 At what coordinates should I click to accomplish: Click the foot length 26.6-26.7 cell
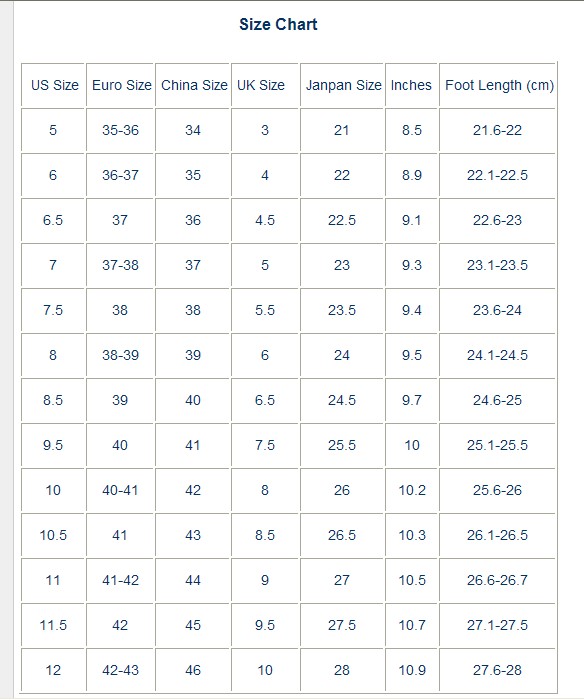tap(497, 580)
